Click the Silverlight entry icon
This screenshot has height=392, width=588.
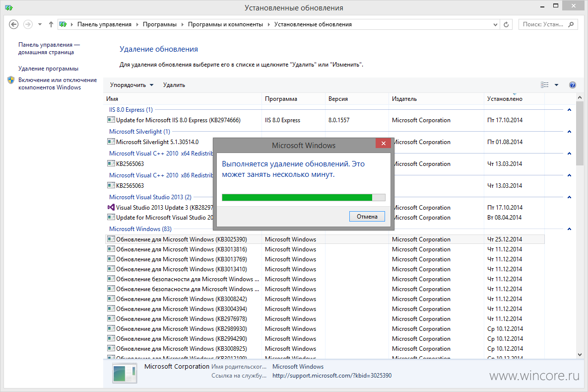click(111, 142)
